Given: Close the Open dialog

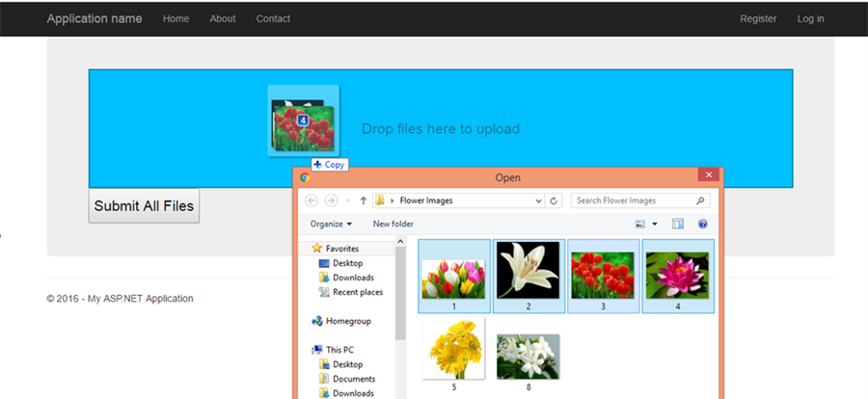Looking at the screenshot, I should [x=709, y=174].
